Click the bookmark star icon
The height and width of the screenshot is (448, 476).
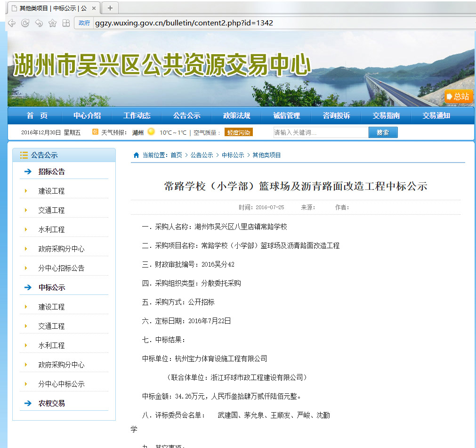pyautogui.click(x=52, y=23)
